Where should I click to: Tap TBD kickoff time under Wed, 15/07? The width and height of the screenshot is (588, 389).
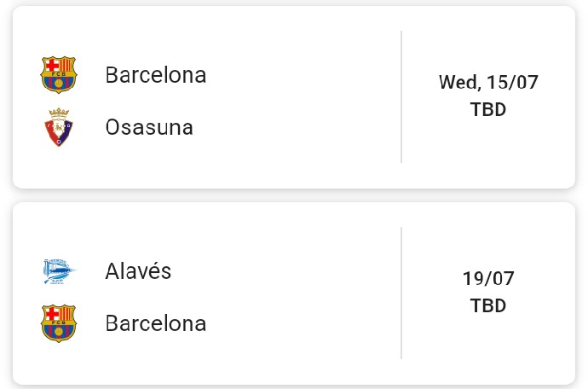pyautogui.click(x=488, y=109)
